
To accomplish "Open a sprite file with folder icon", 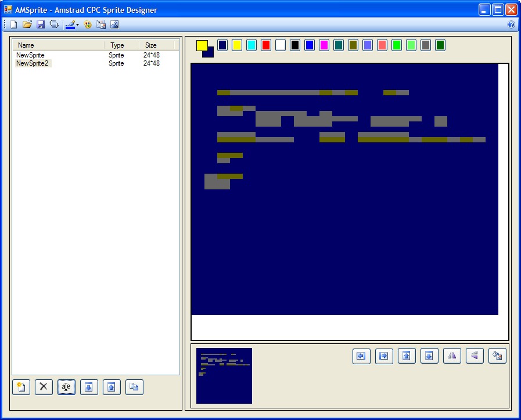I will (27, 24).
